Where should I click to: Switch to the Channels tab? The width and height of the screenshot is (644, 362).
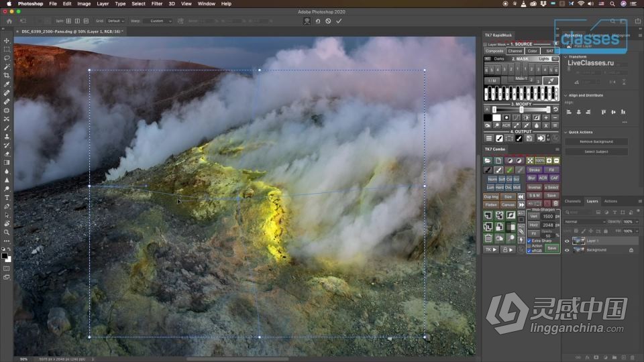[x=572, y=201]
